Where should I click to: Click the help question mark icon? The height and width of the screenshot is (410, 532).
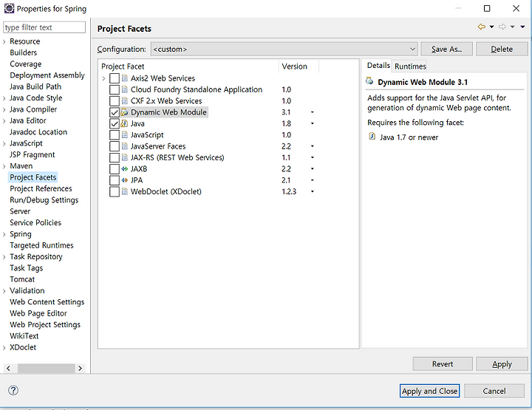coord(13,390)
